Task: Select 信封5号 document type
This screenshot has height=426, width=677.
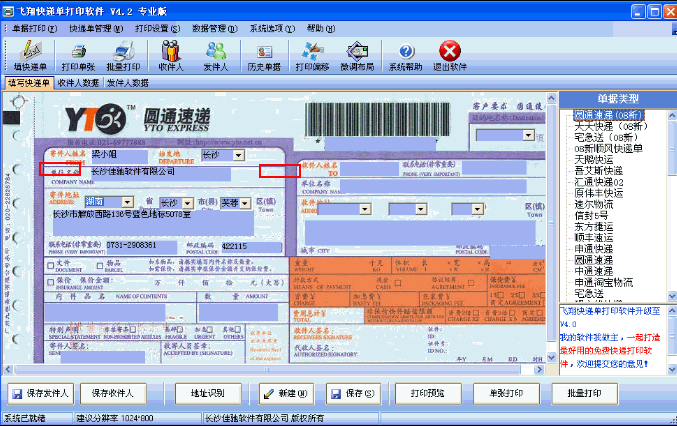Action: point(591,215)
